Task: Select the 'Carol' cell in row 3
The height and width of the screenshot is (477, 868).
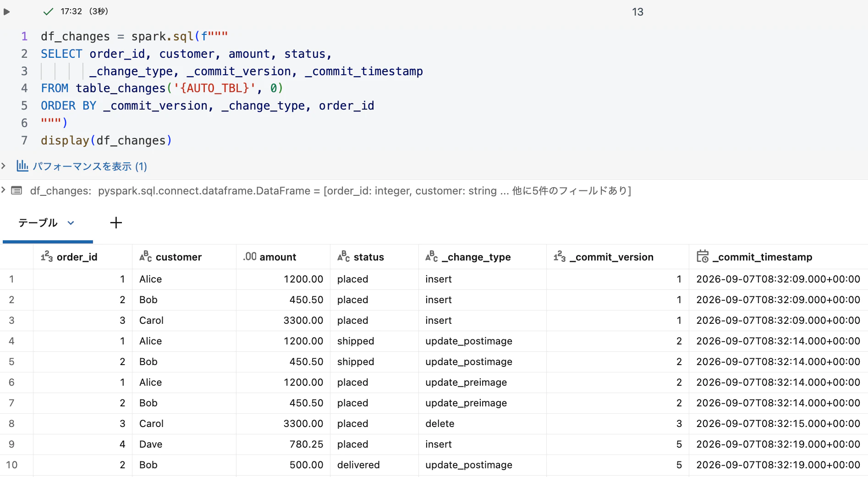Action: (184, 321)
